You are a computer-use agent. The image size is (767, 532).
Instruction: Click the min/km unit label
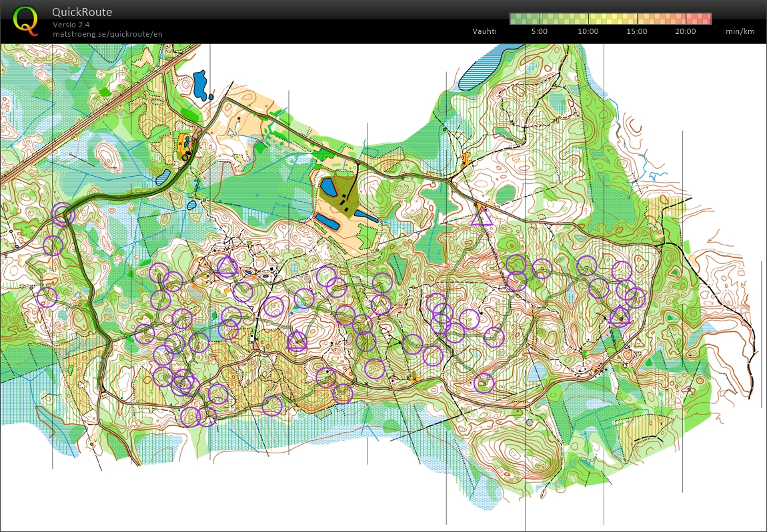tap(742, 31)
